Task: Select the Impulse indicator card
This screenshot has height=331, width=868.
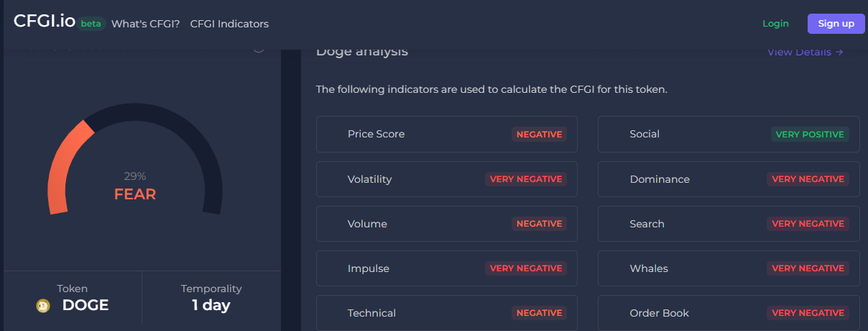Action: [446, 268]
